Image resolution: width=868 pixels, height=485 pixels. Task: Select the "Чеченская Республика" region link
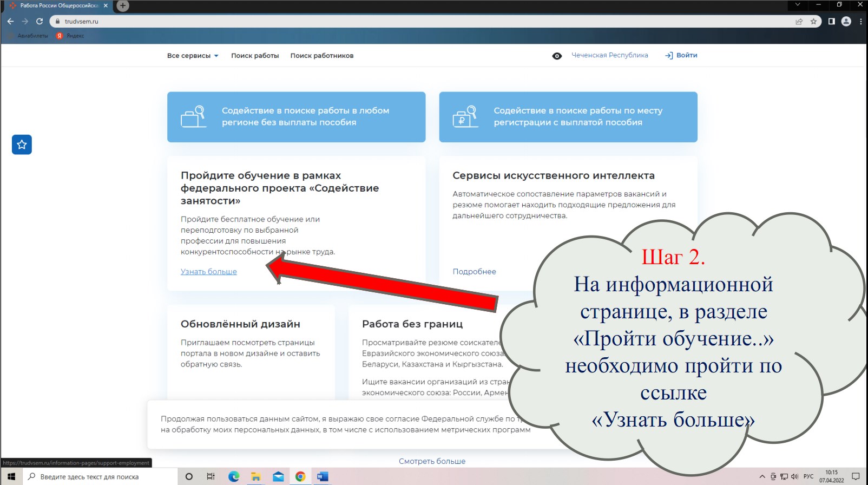(609, 55)
